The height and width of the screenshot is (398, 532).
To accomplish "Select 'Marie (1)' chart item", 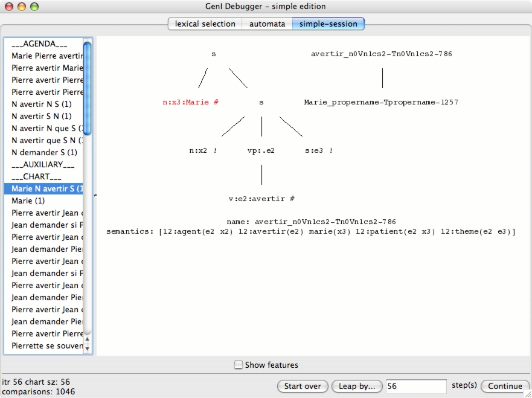I will point(28,201).
